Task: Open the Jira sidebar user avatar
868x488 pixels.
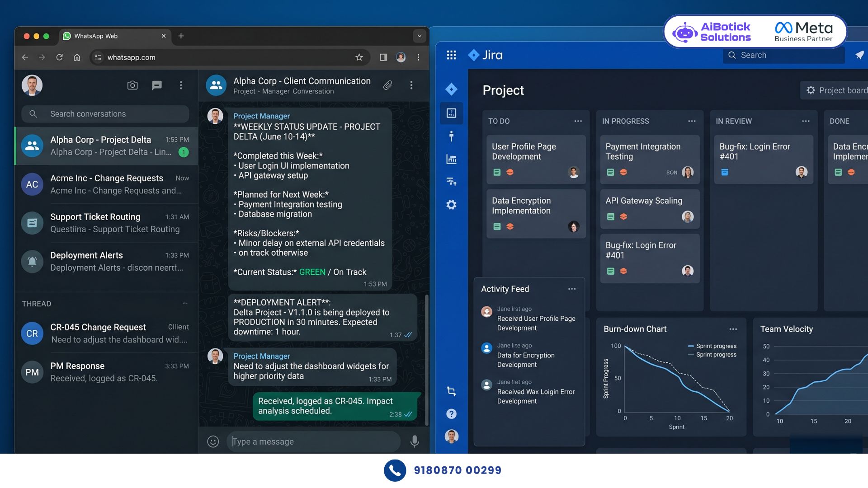Action: coord(451,436)
